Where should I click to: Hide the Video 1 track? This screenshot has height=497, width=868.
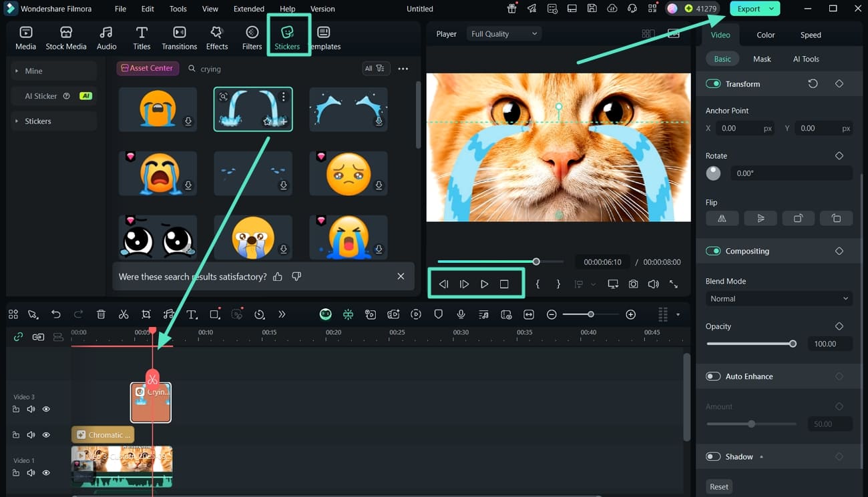[x=46, y=472]
